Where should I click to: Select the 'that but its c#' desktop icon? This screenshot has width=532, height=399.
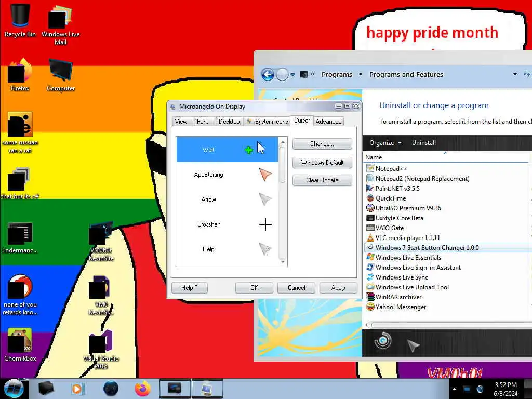point(20,183)
